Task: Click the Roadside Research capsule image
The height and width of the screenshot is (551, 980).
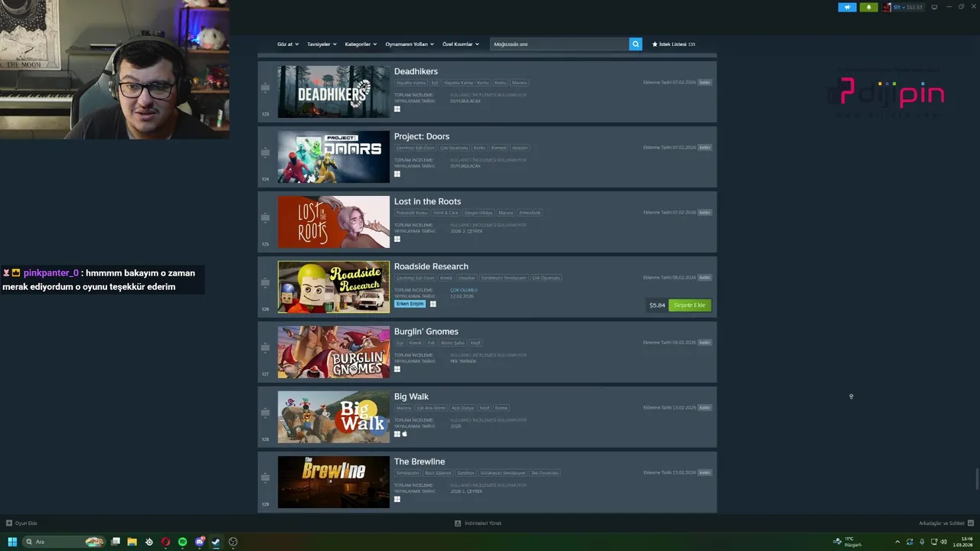Action: [333, 287]
